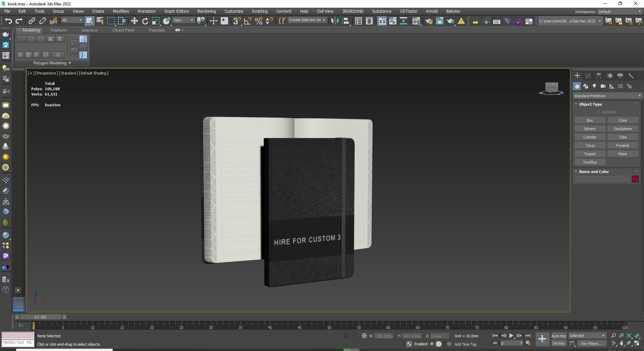Viewport: 644px width, 351px height.
Task: Select Lights category in Create panel
Action: (x=594, y=86)
